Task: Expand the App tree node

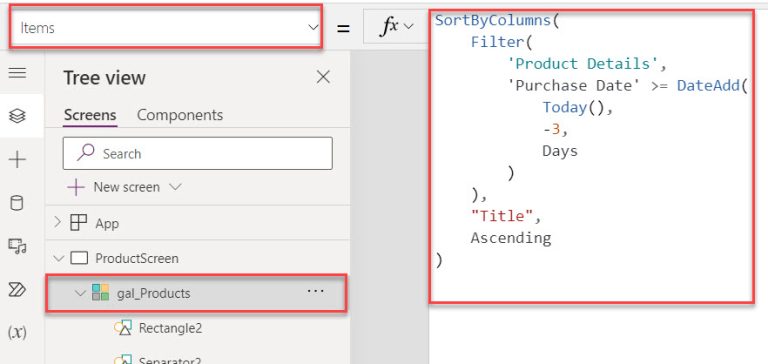Action: tap(57, 222)
